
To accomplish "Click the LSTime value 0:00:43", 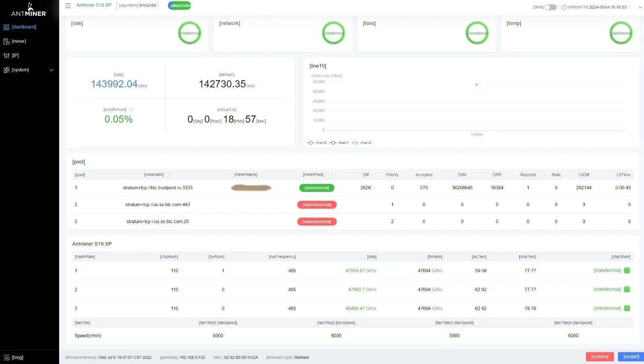I will pos(623,188).
